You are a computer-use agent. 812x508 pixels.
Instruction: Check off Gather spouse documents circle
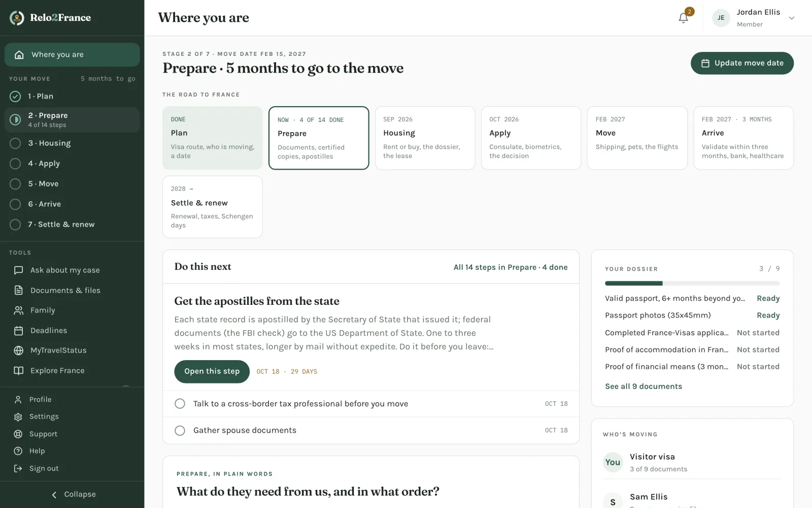180,431
